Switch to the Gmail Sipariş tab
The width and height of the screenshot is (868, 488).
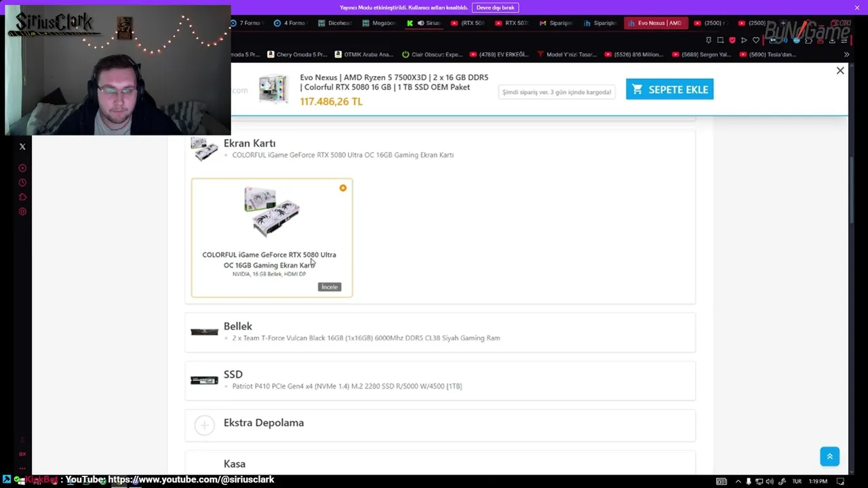(x=556, y=23)
